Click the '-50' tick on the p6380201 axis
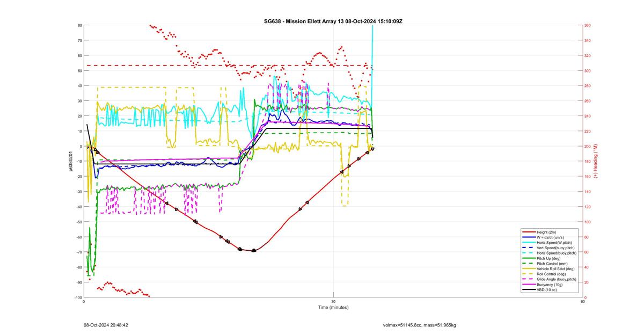Image resolution: width=644 pixels, height=334 pixels. coord(79,222)
